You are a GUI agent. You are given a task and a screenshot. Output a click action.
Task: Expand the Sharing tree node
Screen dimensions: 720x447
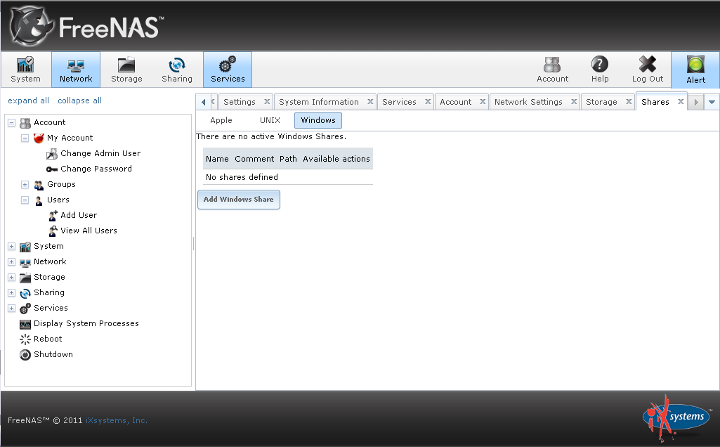tap(11, 293)
